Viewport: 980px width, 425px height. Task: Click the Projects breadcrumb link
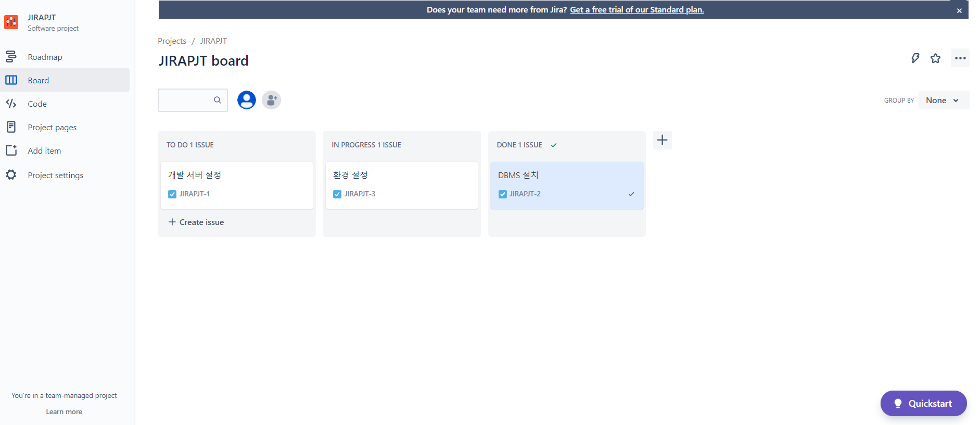tap(172, 41)
